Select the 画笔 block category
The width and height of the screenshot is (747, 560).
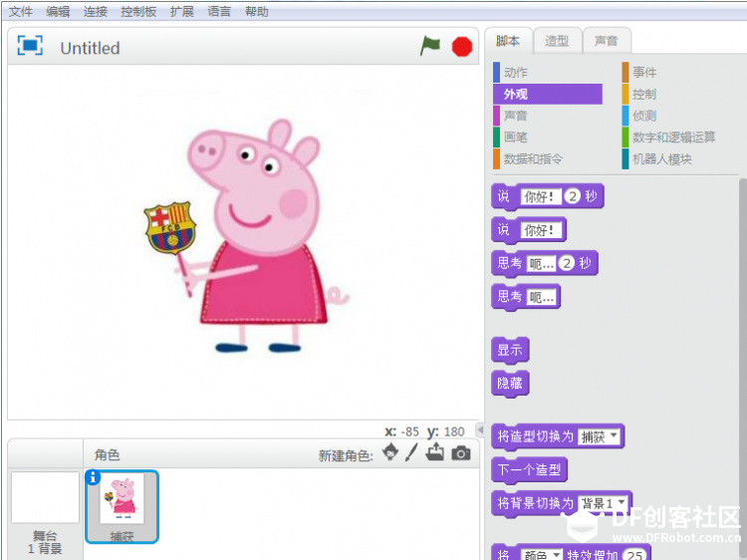click(548, 138)
